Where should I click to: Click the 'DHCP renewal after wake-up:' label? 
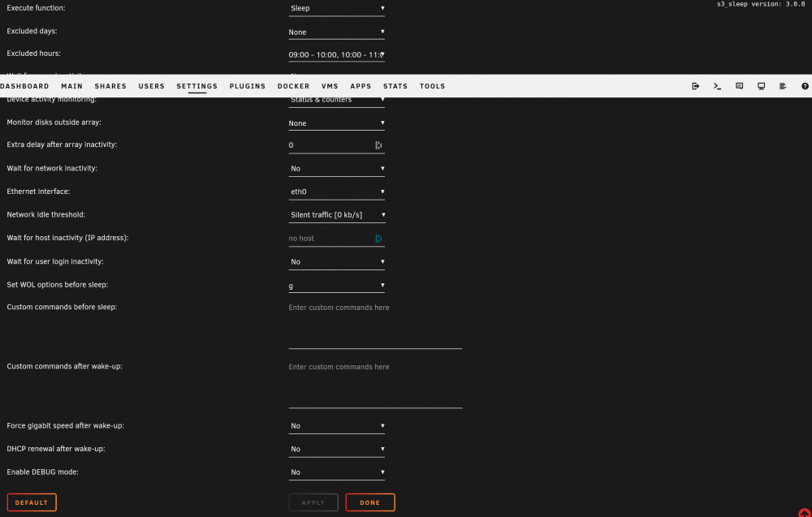tap(56, 449)
